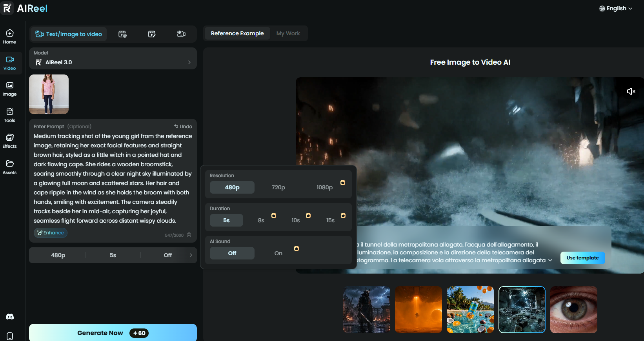
Task: Turn AI Sound Off
Action: (x=232, y=253)
